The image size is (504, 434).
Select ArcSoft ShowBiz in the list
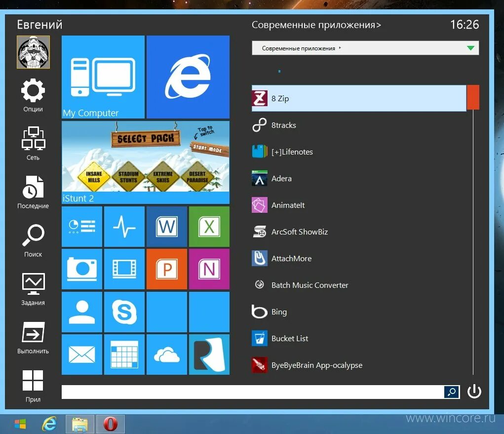tap(359, 232)
